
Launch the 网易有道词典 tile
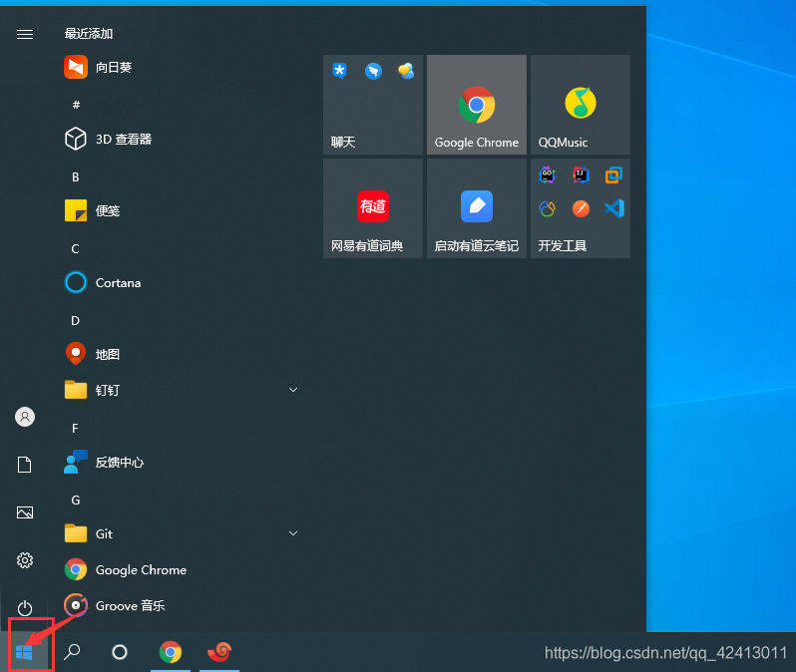[373, 208]
